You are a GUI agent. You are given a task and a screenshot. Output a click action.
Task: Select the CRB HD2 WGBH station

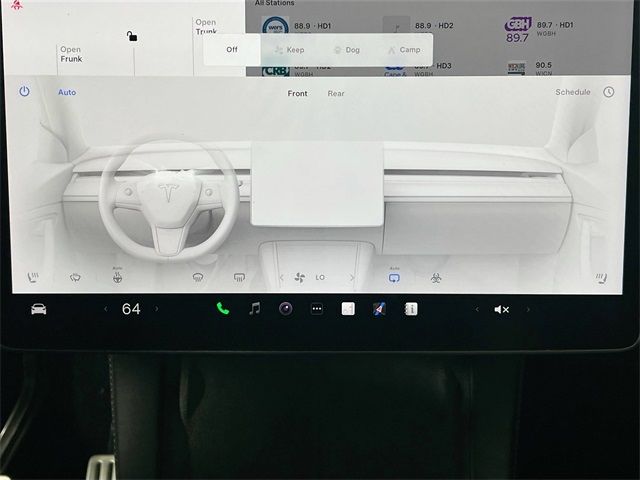click(296, 70)
